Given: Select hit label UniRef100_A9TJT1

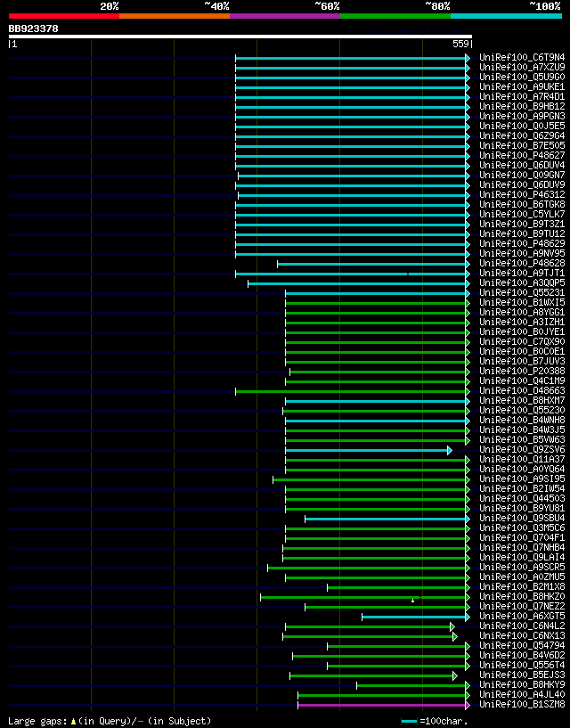Looking at the screenshot, I should click(x=522, y=273).
